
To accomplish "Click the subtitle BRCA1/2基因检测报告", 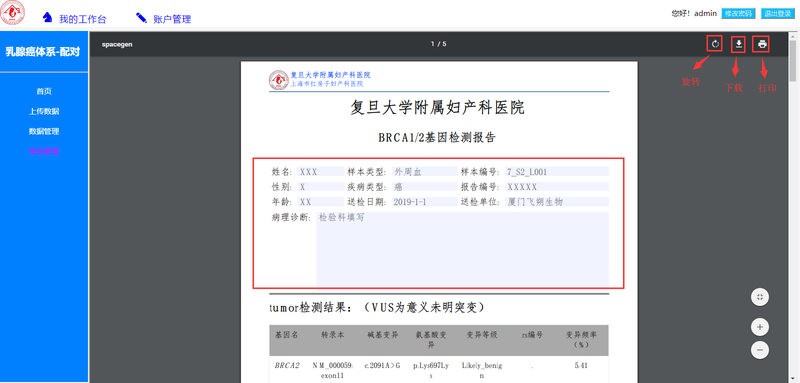I will (x=437, y=137).
